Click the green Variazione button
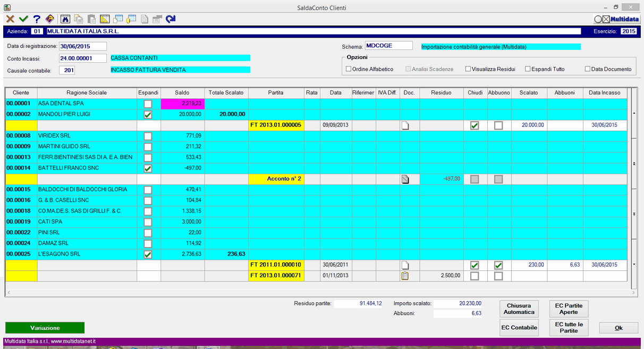Image resolution: width=644 pixels, height=349 pixels. (45, 328)
